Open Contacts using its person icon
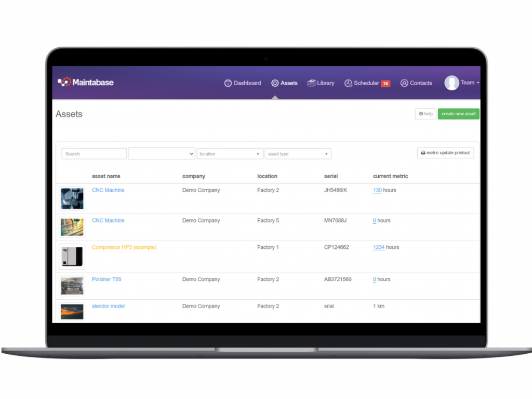The width and height of the screenshot is (532, 399). pyautogui.click(x=404, y=83)
